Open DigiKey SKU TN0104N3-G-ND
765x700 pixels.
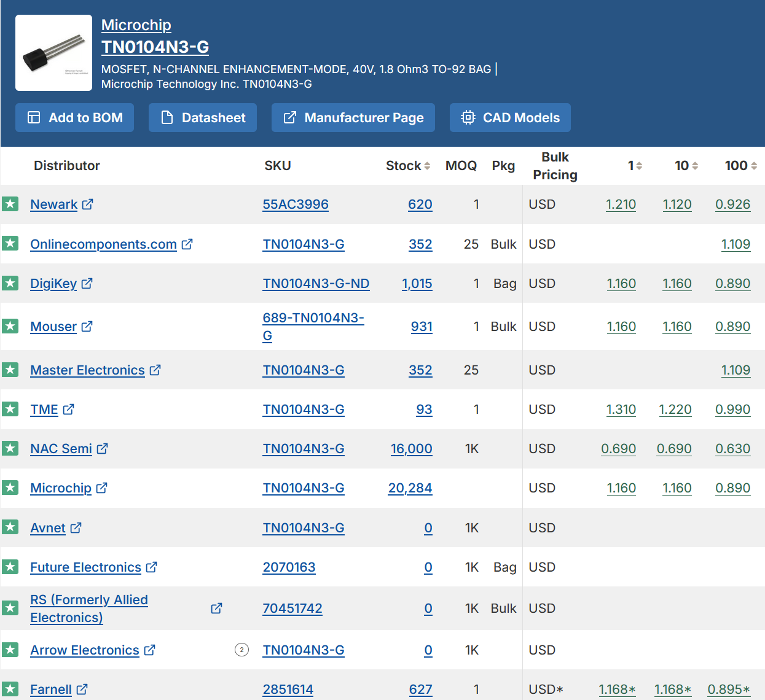(316, 284)
